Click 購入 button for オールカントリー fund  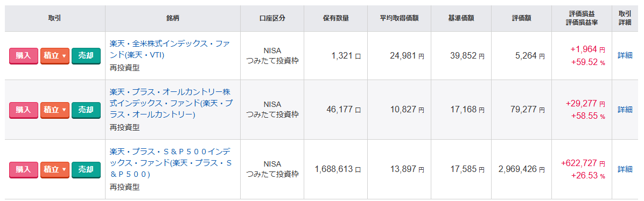pos(23,110)
